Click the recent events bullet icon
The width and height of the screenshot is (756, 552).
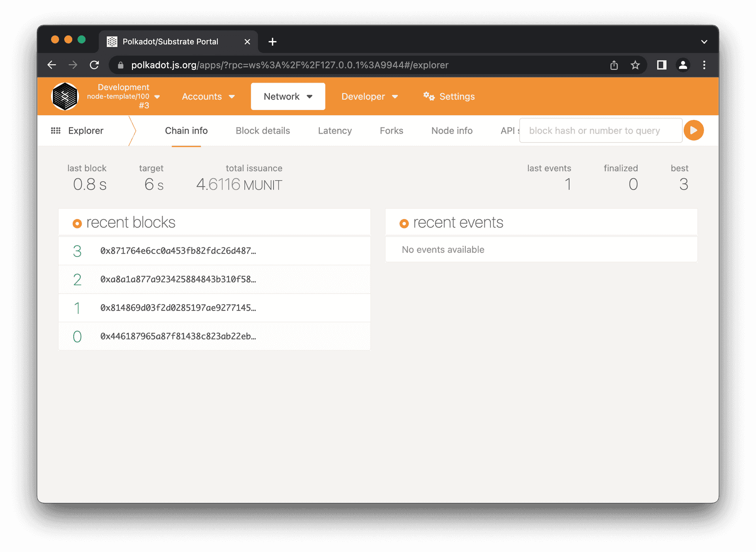pos(404,223)
